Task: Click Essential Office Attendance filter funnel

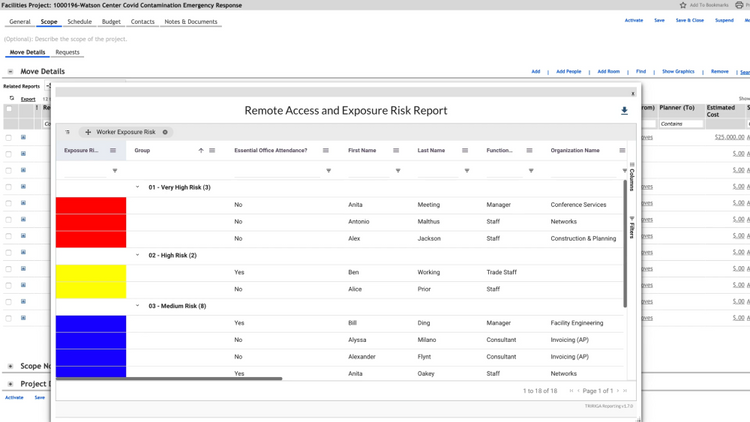Action: (329, 170)
